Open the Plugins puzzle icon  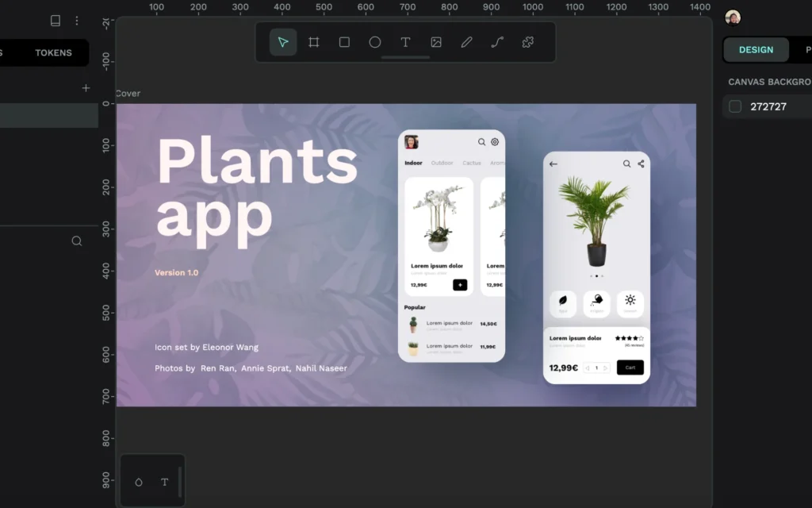(527, 42)
